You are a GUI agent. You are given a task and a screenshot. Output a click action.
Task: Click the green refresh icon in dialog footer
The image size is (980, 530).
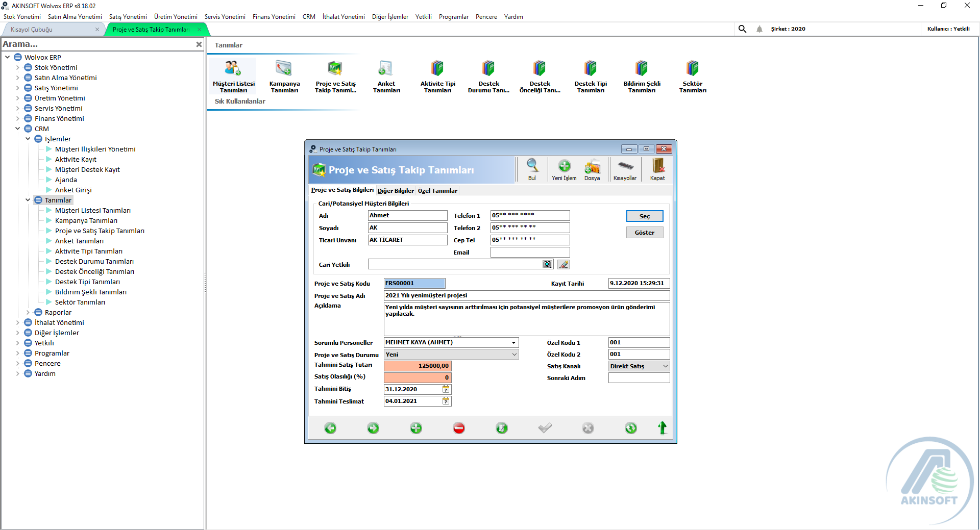[x=631, y=428]
